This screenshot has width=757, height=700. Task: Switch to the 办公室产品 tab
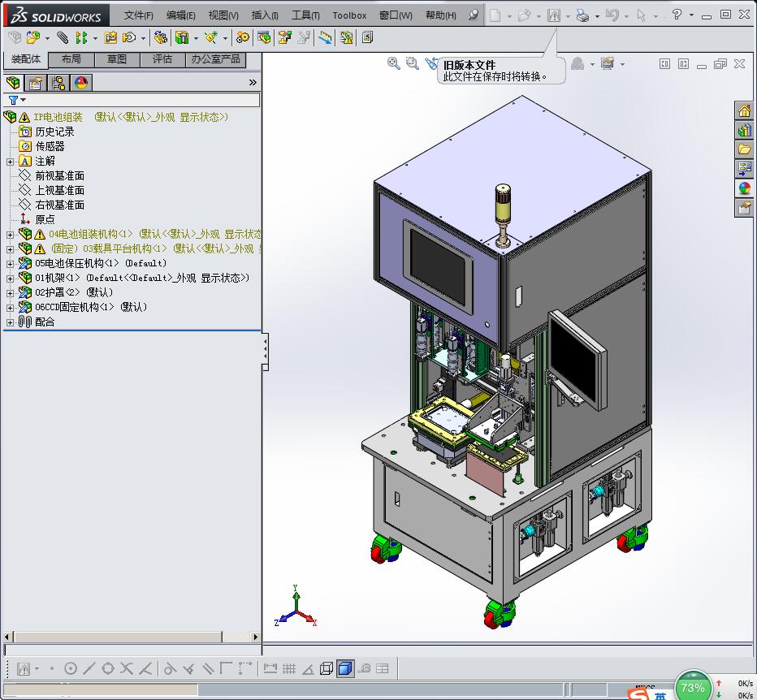coord(216,59)
